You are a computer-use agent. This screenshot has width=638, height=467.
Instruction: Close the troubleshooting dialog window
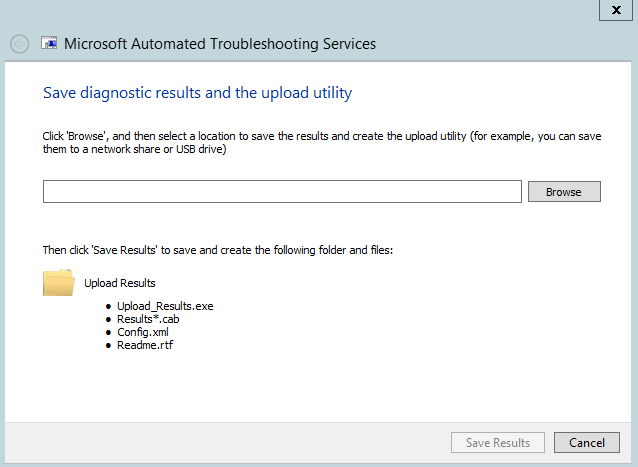pyautogui.click(x=616, y=10)
